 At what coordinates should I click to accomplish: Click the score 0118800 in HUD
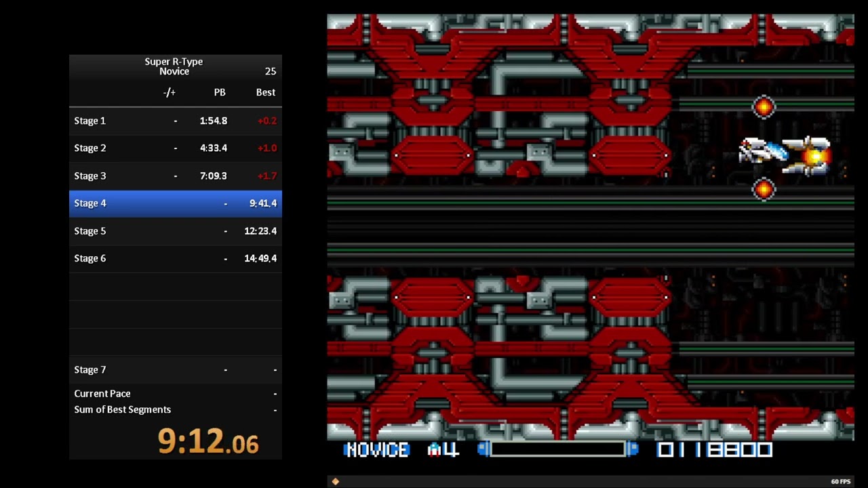714,449
